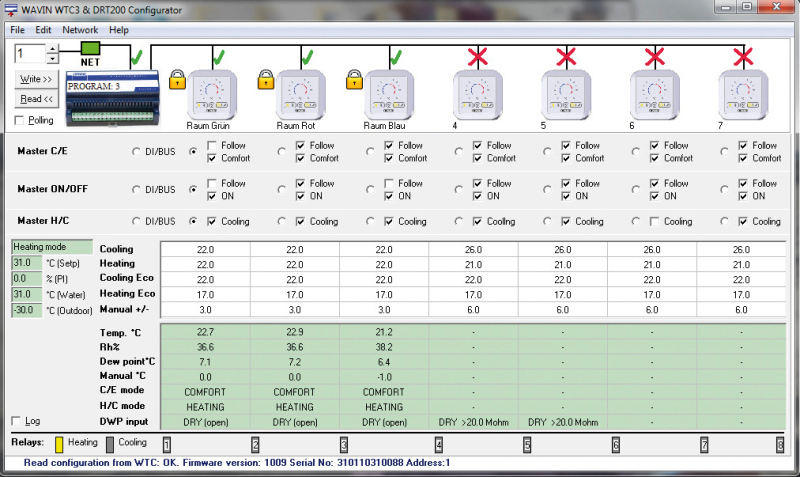The width and height of the screenshot is (800, 477).
Task: Select the Raum Blau thermostat icon
Action: 389,95
